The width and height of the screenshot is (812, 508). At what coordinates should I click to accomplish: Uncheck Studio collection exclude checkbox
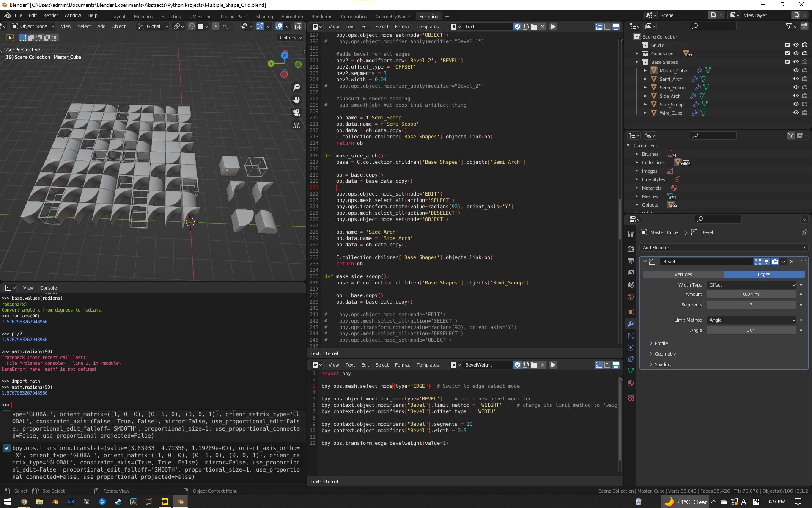click(787, 45)
